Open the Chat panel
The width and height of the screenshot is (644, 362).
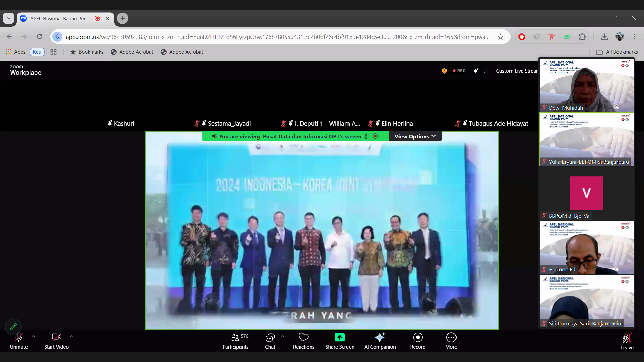(x=270, y=341)
